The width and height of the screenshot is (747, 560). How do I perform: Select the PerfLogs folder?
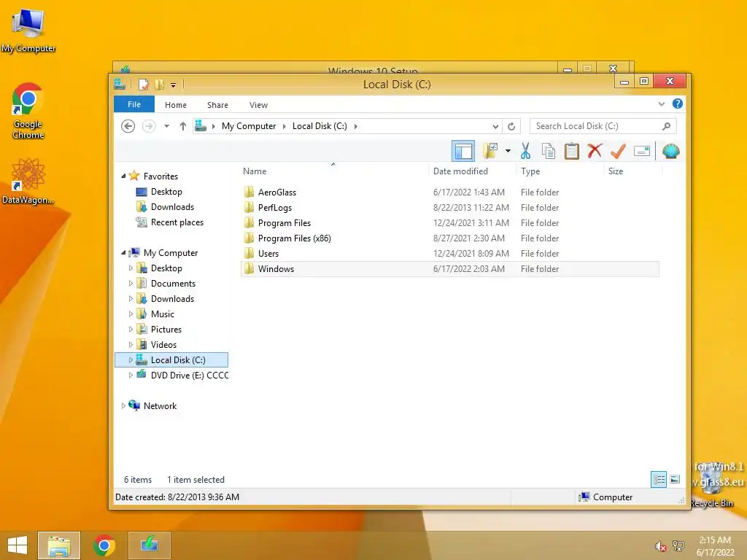275,208
